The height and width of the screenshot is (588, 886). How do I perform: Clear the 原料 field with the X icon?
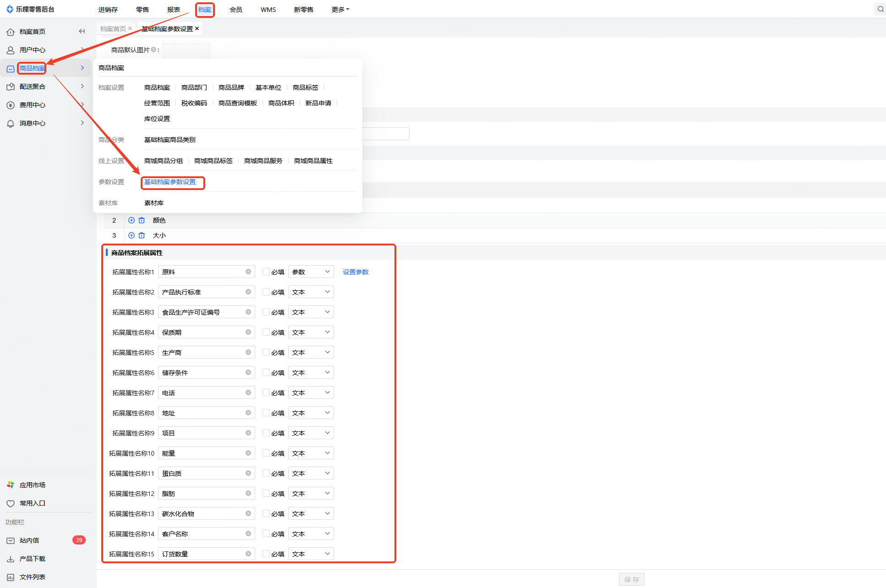click(x=248, y=272)
